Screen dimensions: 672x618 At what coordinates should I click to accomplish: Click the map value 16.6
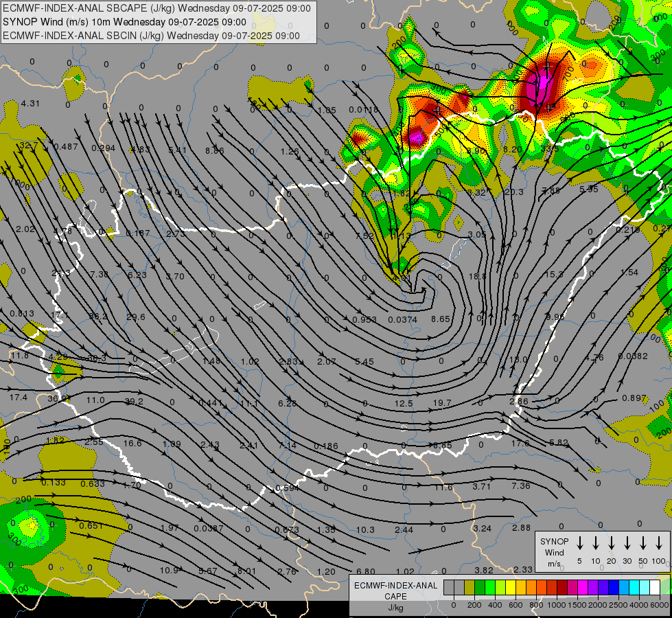click(x=132, y=443)
